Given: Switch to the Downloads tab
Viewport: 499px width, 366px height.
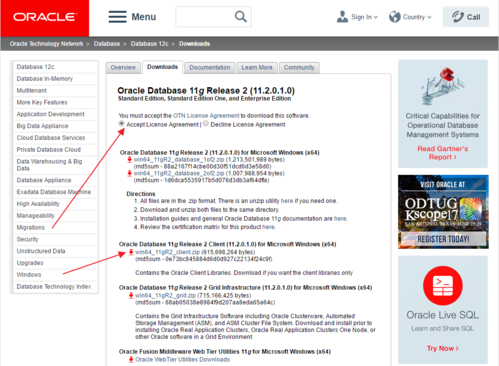Looking at the screenshot, I should tap(162, 67).
